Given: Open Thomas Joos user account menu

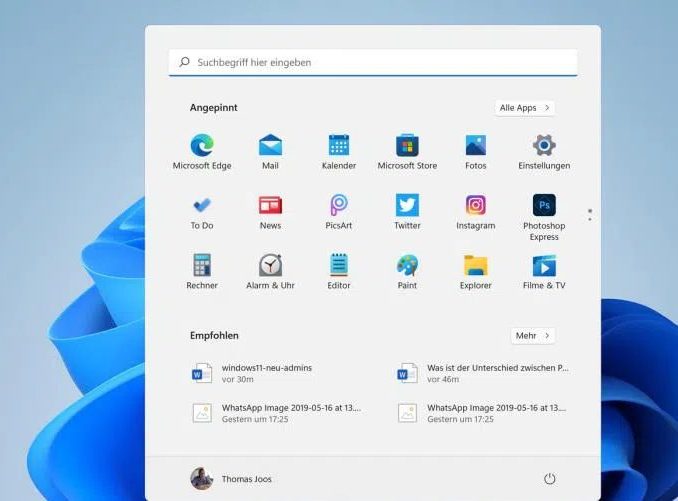Looking at the screenshot, I should click(231, 479).
